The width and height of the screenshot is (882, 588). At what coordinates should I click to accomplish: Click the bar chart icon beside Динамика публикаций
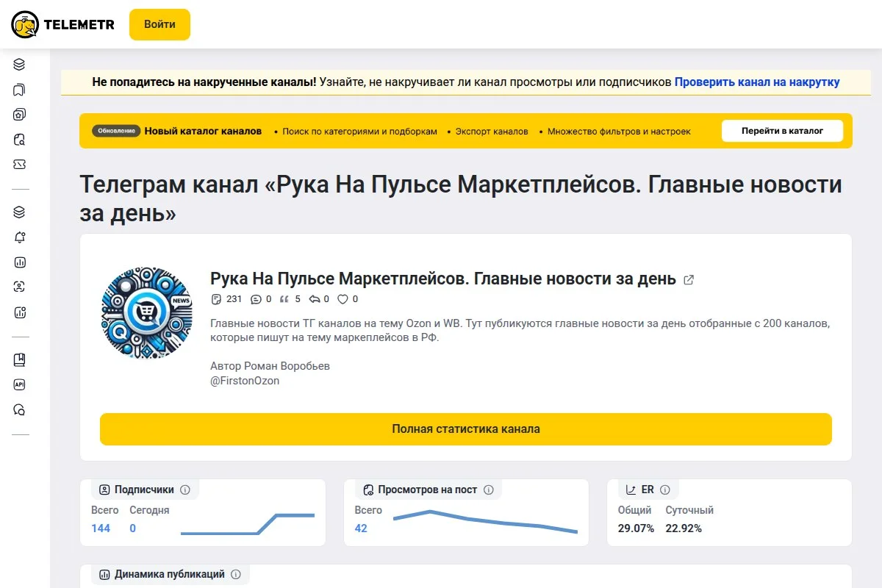104,574
